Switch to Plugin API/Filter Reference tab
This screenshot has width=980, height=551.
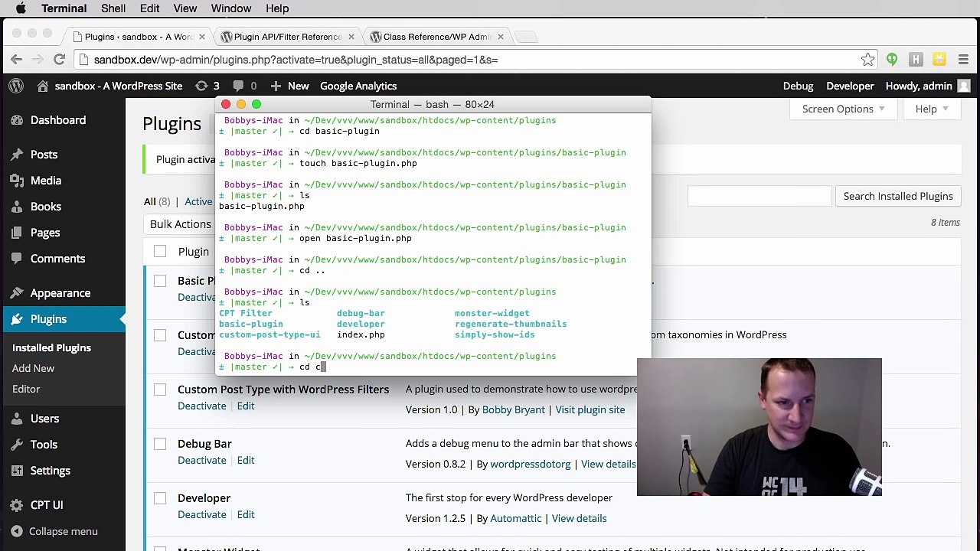(287, 37)
